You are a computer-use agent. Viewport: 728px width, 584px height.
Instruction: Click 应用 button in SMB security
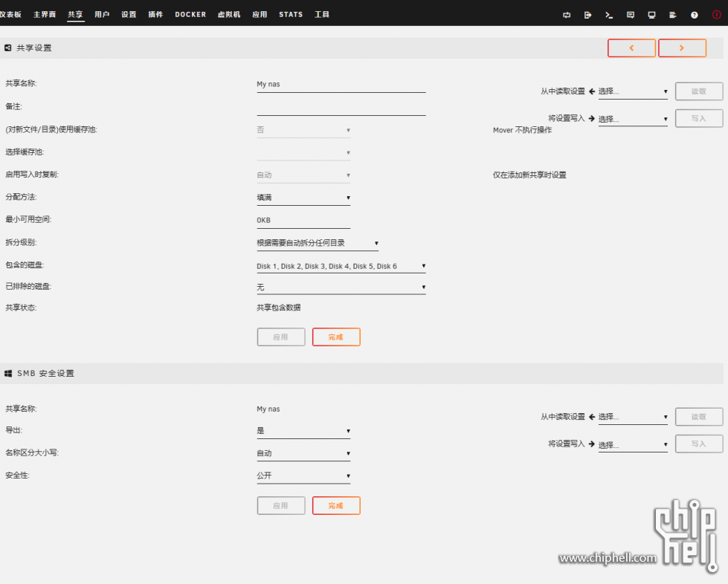click(281, 505)
